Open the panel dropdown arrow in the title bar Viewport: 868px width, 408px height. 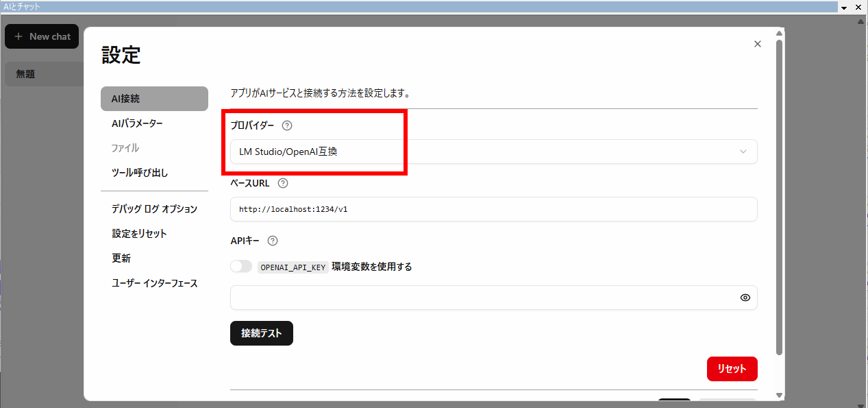(x=844, y=7)
